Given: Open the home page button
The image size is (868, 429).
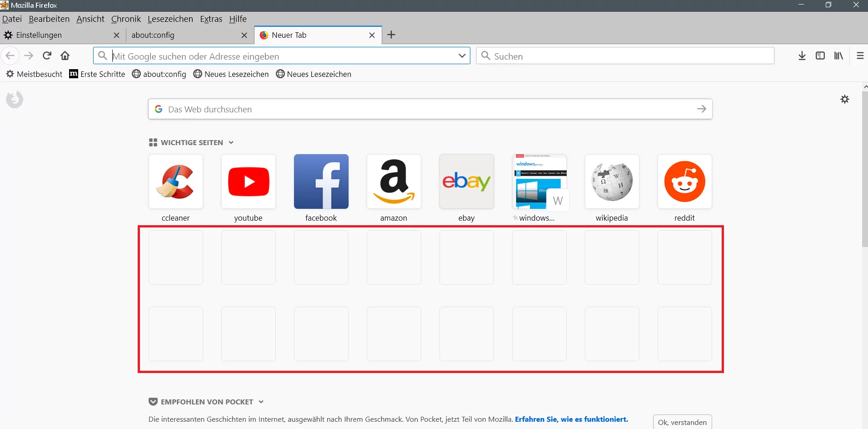Looking at the screenshot, I should pos(65,56).
